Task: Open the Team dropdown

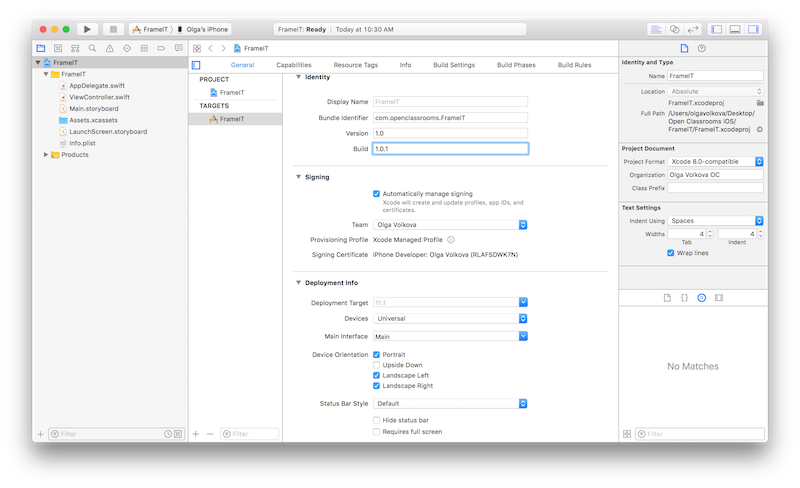Action: [450, 225]
